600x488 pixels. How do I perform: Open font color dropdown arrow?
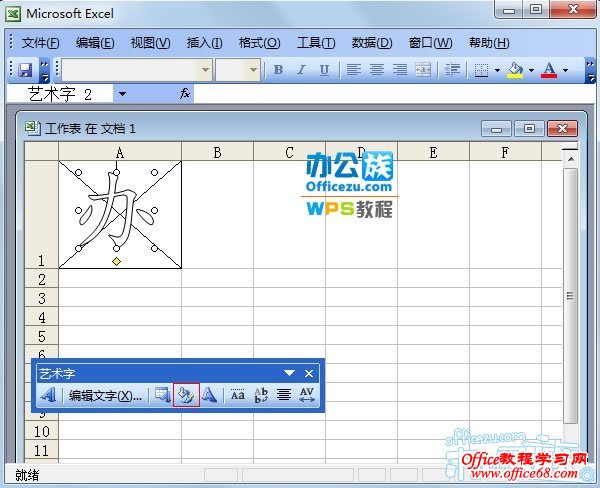(x=566, y=70)
